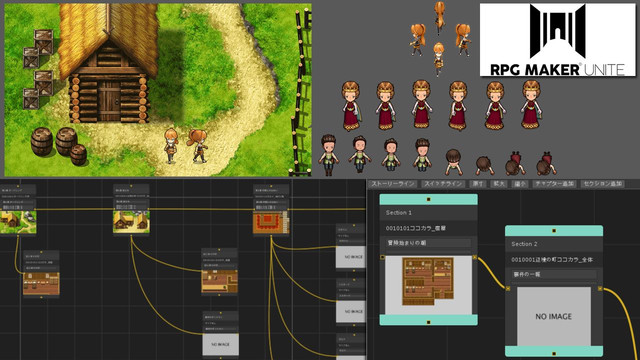Image resolution: width=640 pixels, height=360 pixels.
Task: Switch to the スイムライン view
Action: (443, 184)
